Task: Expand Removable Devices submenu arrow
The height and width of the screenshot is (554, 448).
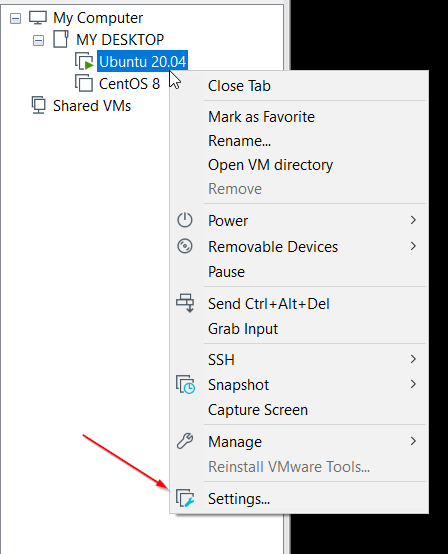Action: click(413, 246)
